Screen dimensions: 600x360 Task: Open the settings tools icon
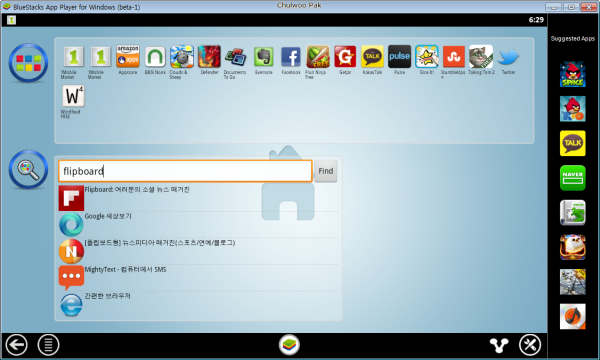point(530,345)
